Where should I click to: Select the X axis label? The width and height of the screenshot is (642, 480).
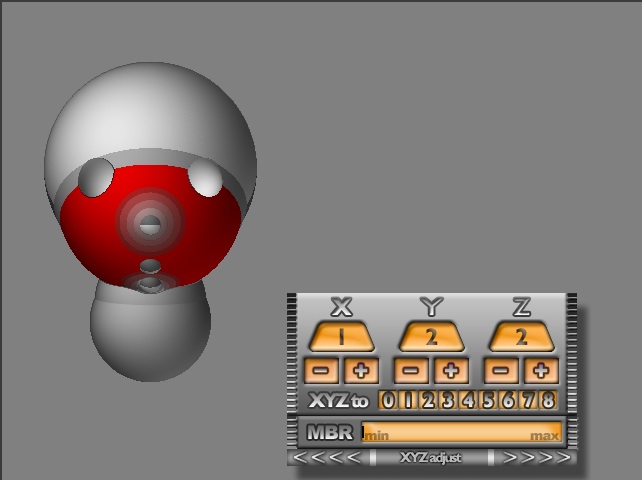click(341, 307)
